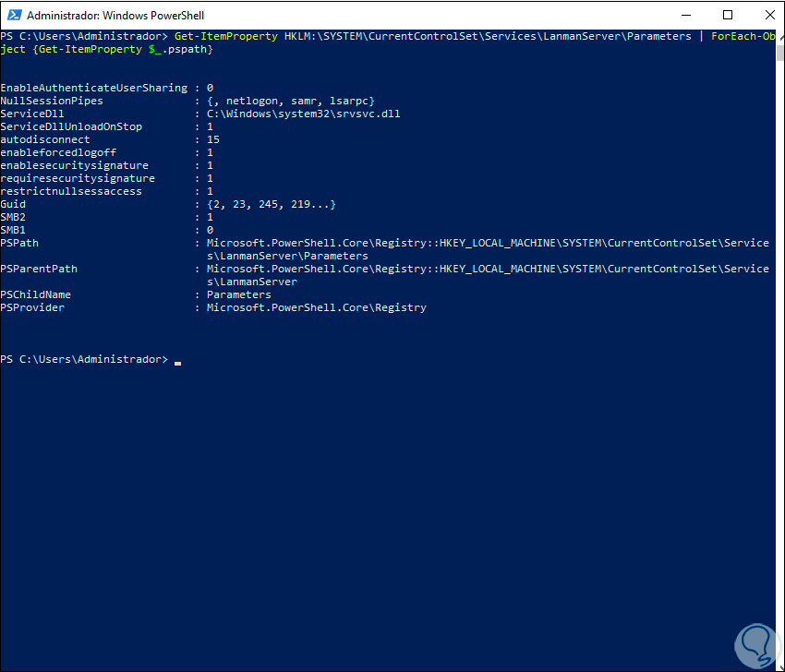Viewport: 785px width, 672px height.
Task: Click the blinking cursor at the prompt
Action: [177, 360]
